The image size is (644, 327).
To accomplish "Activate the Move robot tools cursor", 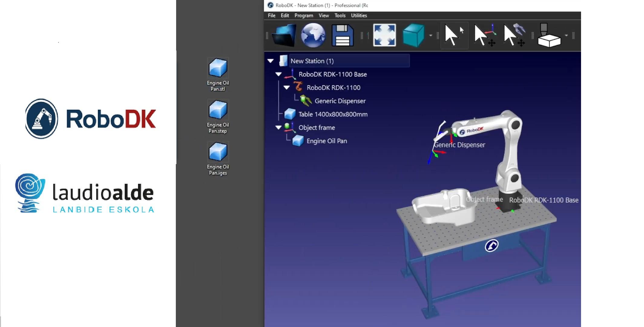I will (x=514, y=35).
